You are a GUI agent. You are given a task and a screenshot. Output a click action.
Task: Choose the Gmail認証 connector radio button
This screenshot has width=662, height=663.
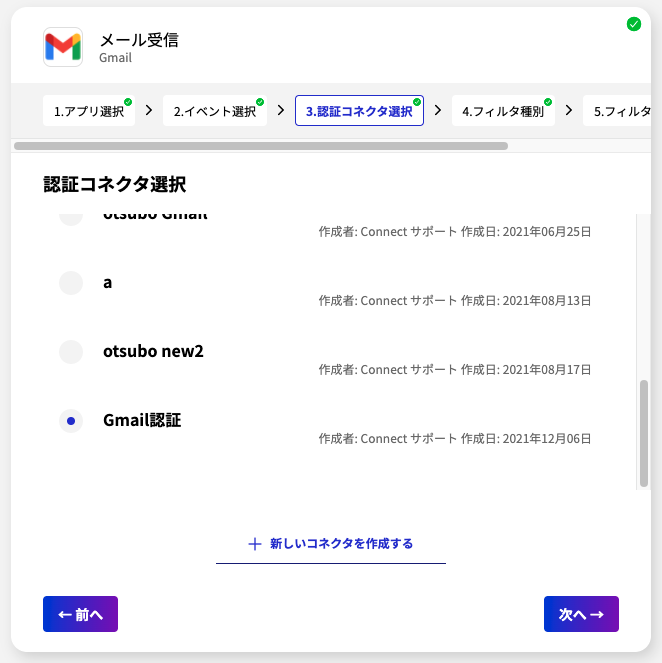71,421
